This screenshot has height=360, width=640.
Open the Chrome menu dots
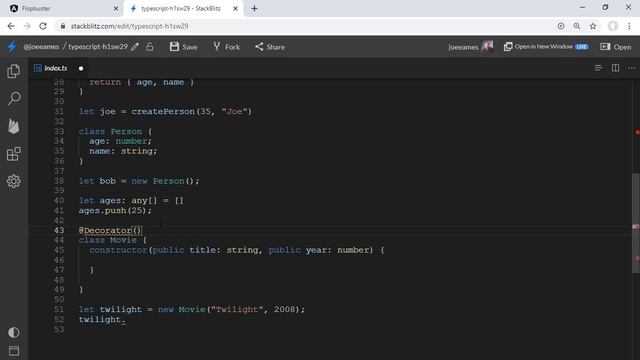click(629, 26)
